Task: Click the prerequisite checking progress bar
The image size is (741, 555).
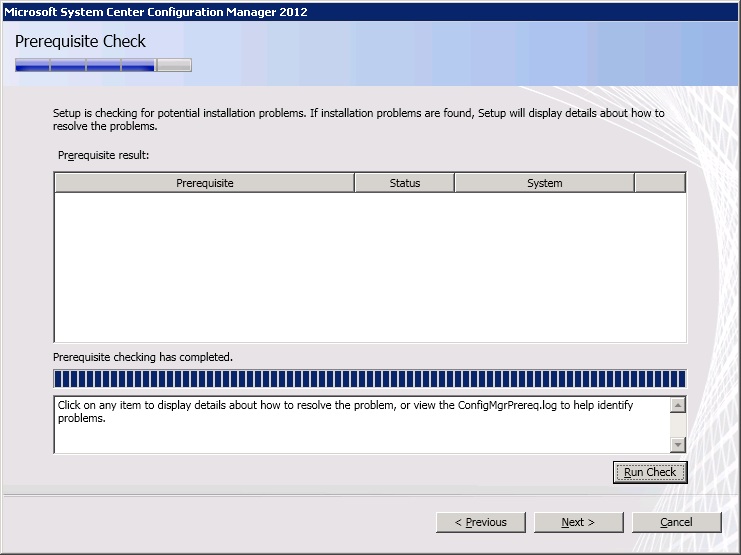Action: click(x=370, y=379)
